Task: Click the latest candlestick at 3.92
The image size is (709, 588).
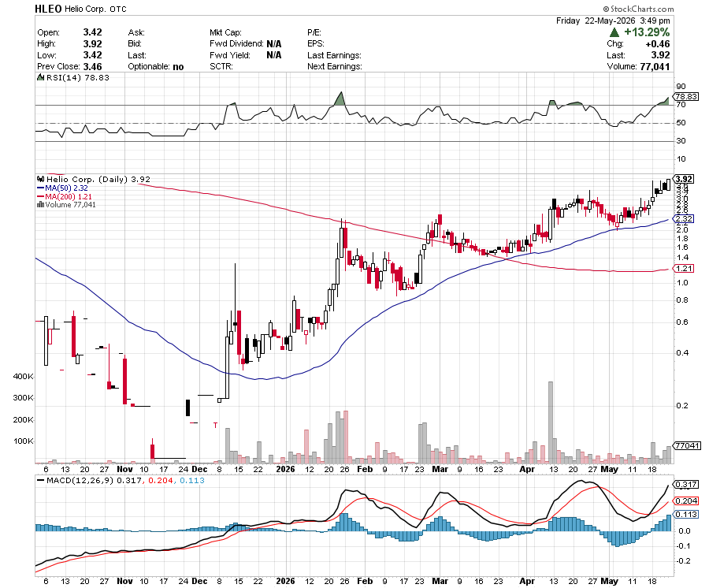Action: tap(668, 184)
